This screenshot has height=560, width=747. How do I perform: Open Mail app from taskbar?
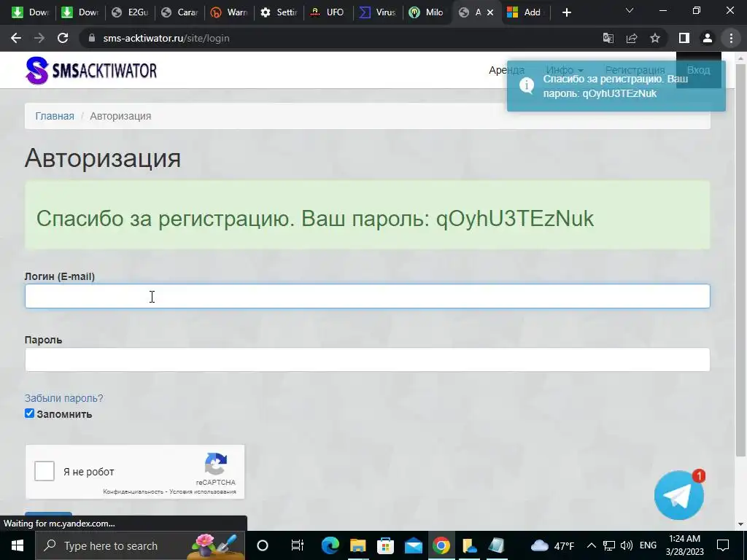tap(414, 545)
